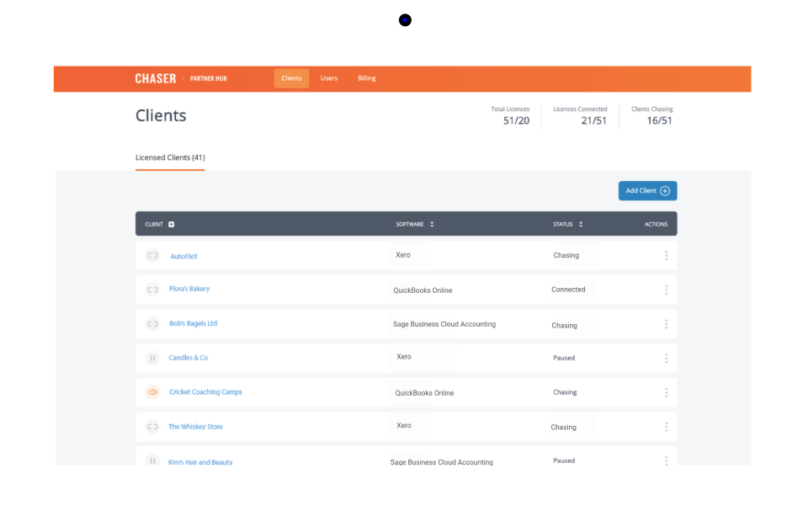The image size is (808, 532).
Task: Open actions menu for Kim's Hair and Beauty
Action: pos(667,460)
